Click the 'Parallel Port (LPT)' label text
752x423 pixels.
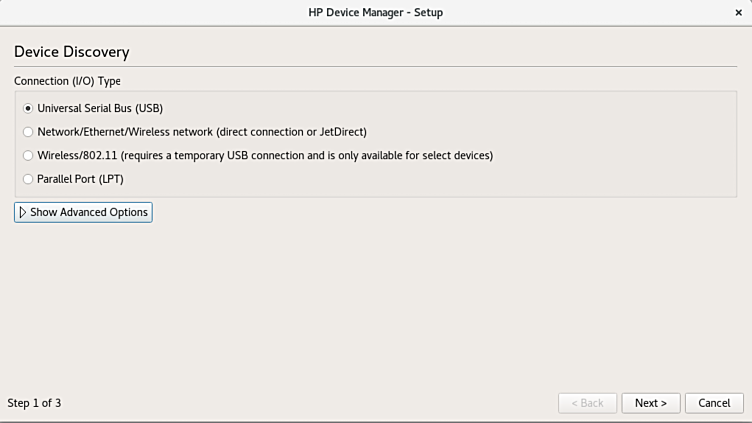pos(80,180)
